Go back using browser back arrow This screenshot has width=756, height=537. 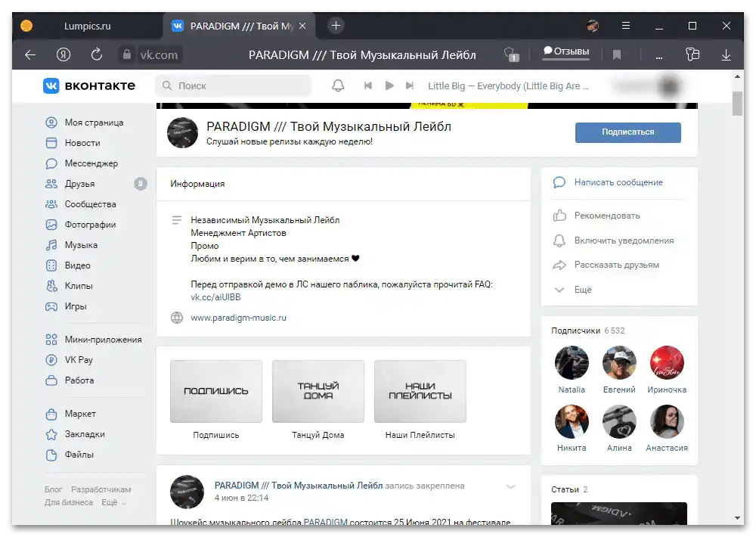[30, 55]
